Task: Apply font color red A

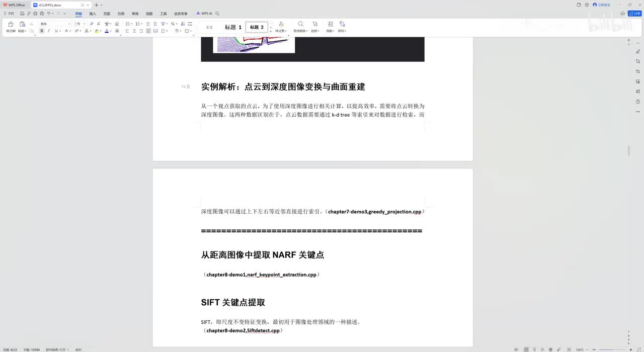Action: click(x=107, y=31)
